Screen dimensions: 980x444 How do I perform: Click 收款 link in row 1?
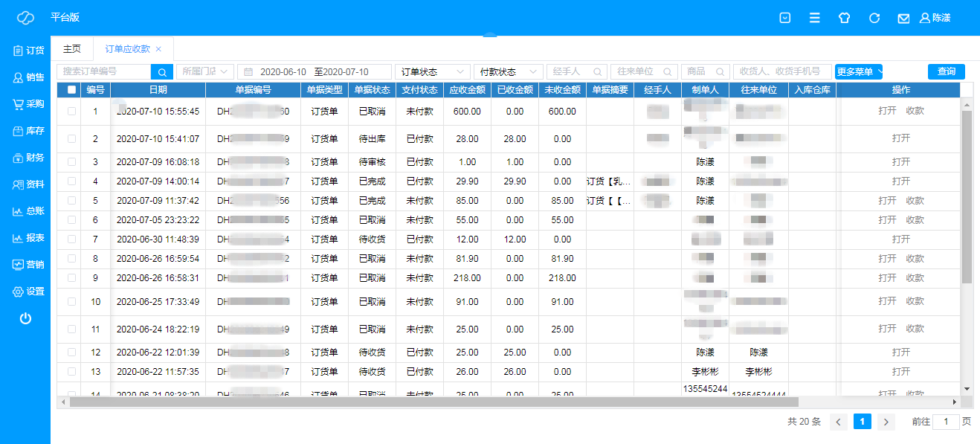(915, 111)
